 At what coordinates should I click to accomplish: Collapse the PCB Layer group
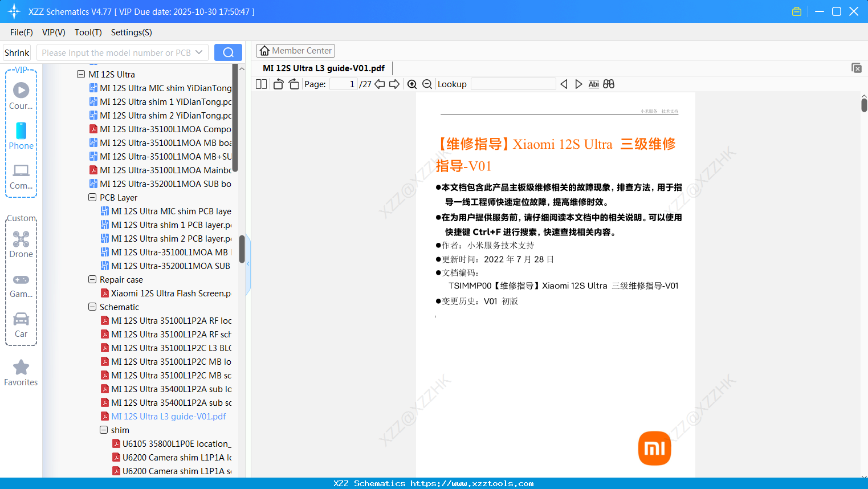(92, 197)
